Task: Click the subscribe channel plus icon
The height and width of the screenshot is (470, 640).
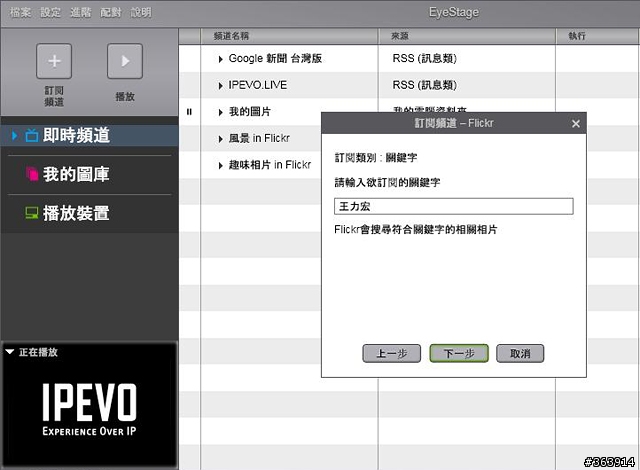Action: tap(54, 61)
